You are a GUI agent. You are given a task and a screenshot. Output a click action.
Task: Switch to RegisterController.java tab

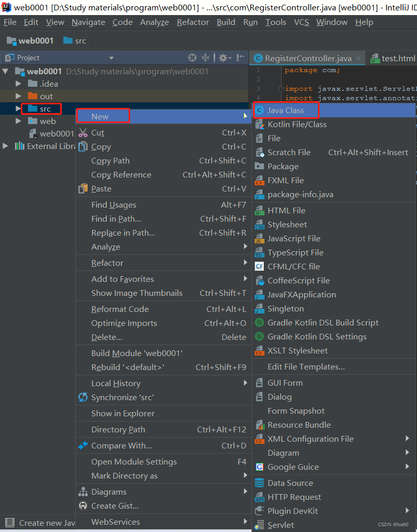tap(308, 58)
